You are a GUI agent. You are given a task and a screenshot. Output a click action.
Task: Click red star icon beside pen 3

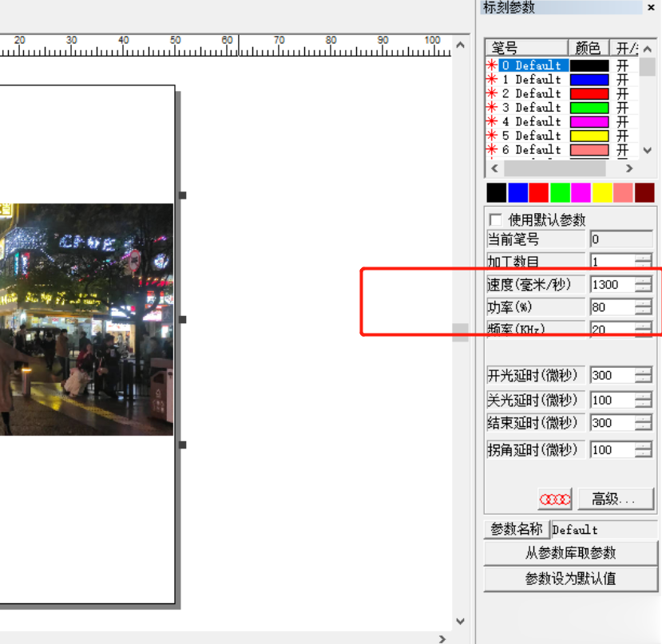coord(492,108)
